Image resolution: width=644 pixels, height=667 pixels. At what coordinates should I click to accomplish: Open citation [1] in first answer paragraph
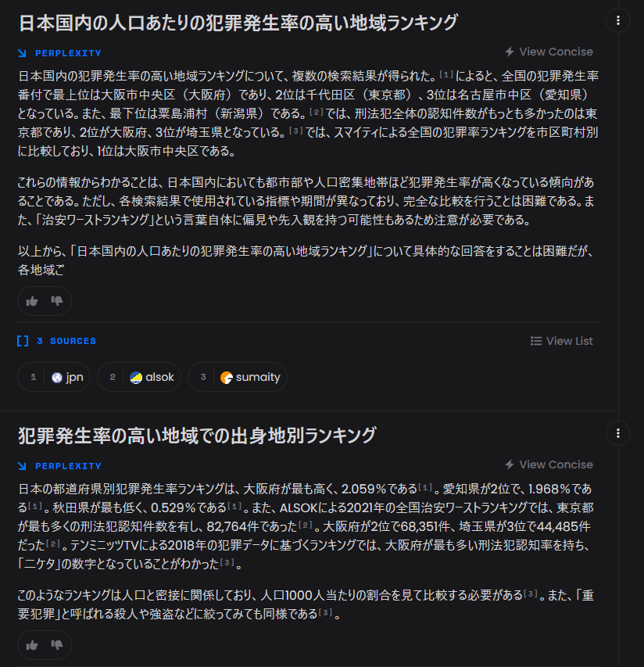[446, 74]
